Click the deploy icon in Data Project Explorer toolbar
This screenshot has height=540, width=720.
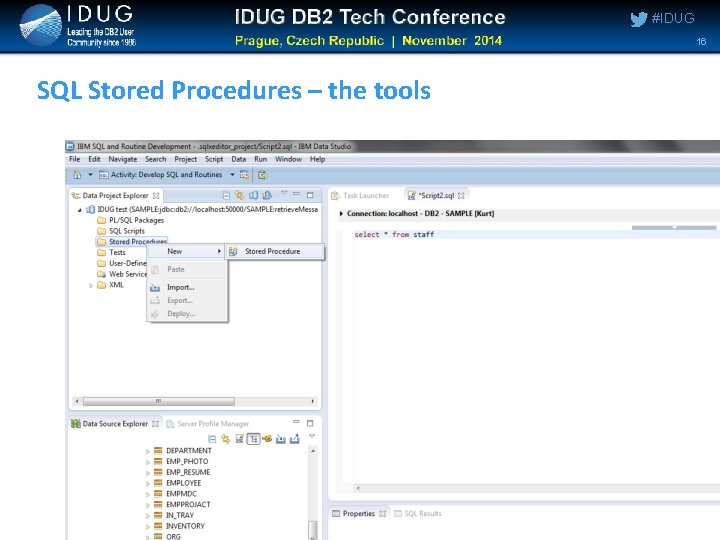coord(267,196)
